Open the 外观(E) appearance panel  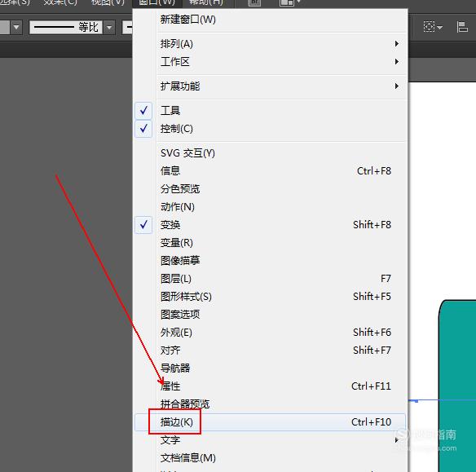[x=270, y=333]
